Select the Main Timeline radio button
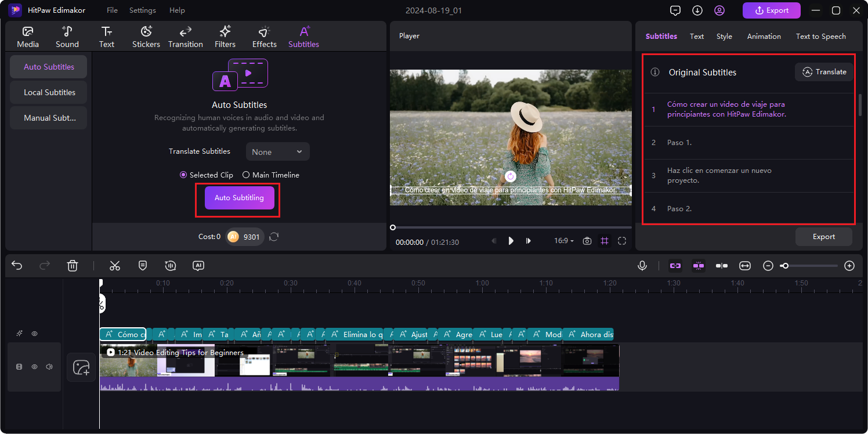 click(246, 175)
